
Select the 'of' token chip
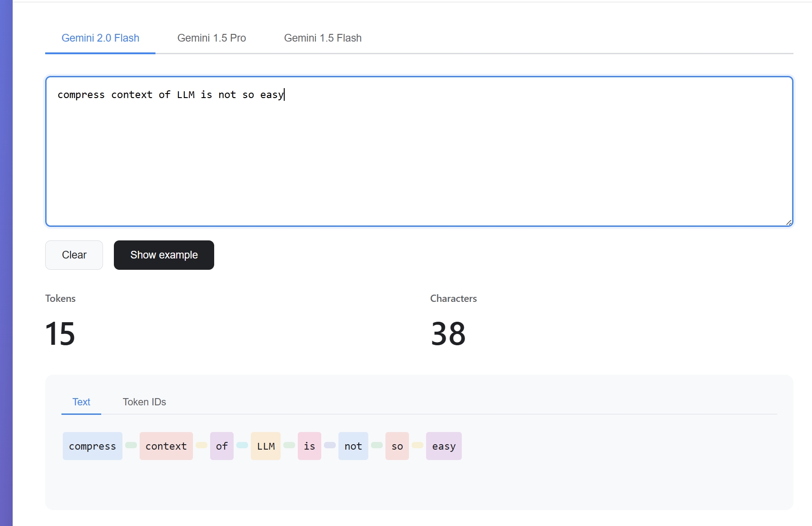(221, 446)
